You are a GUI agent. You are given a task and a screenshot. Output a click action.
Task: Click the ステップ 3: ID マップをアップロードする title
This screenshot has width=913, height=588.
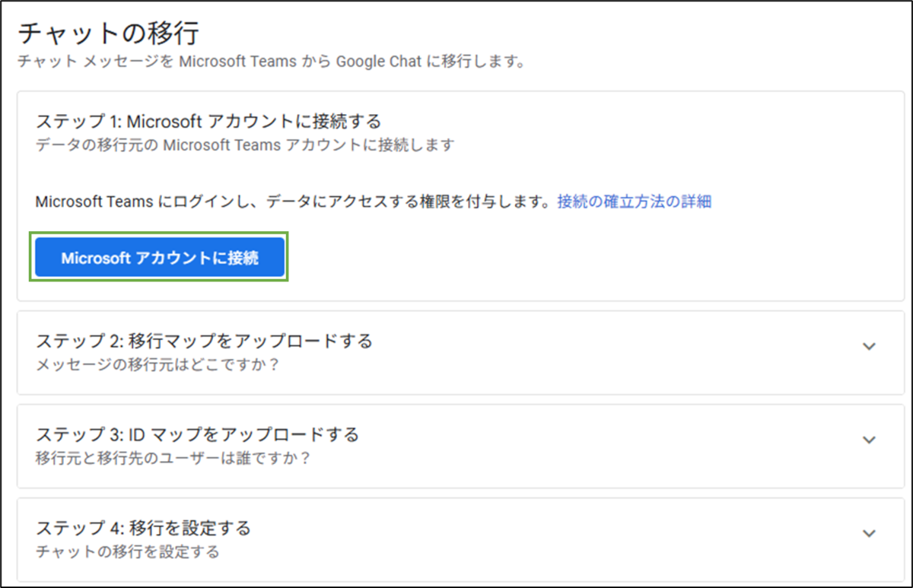click(197, 434)
